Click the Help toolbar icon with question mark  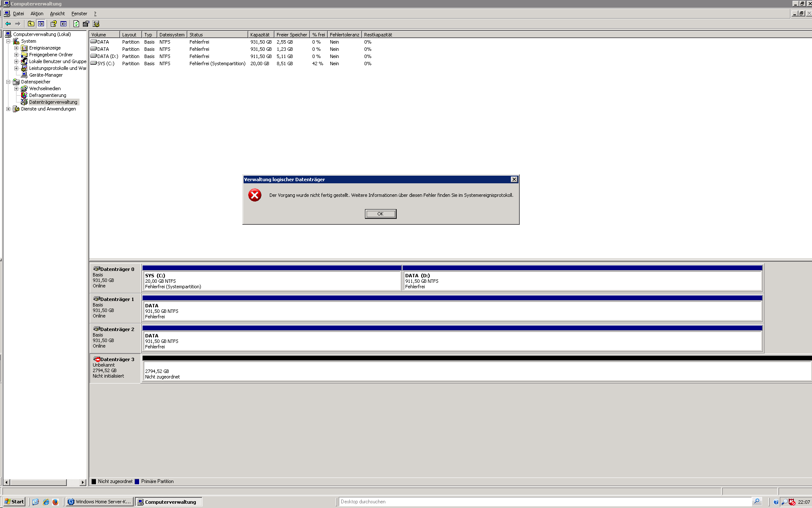54,24
